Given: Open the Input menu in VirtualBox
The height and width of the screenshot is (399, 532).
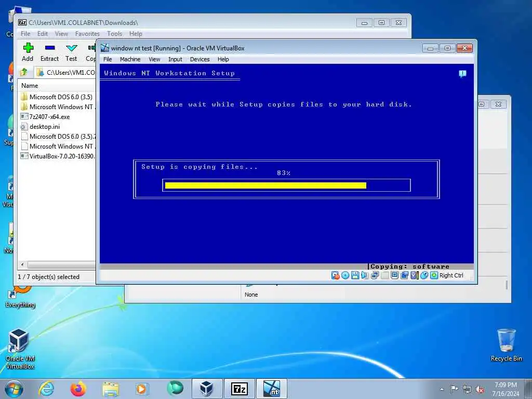Looking at the screenshot, I should pos(175,59).
